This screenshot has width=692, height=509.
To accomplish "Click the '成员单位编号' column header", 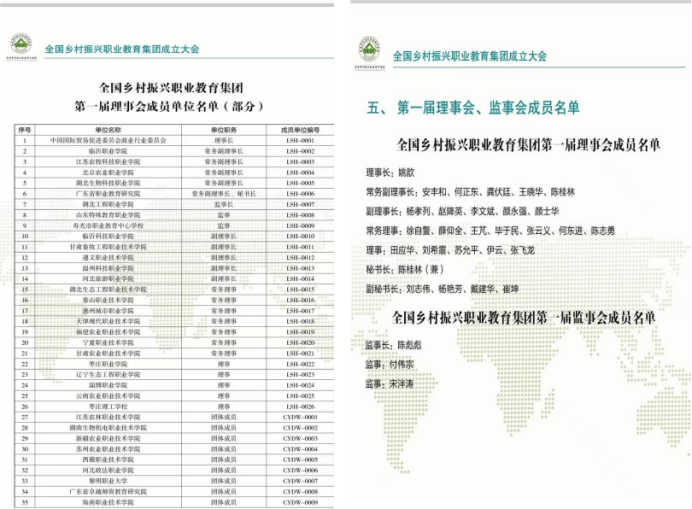I will click(x=300, y=130).
